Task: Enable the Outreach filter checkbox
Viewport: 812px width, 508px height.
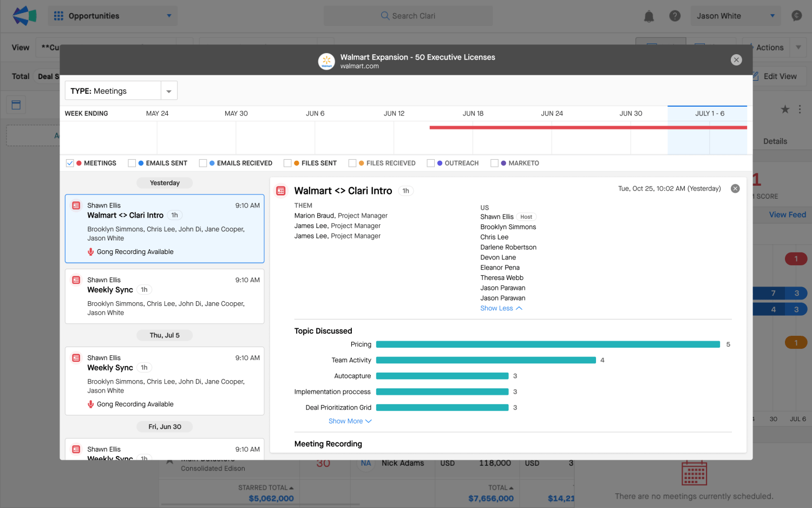Action: (431, 163)
